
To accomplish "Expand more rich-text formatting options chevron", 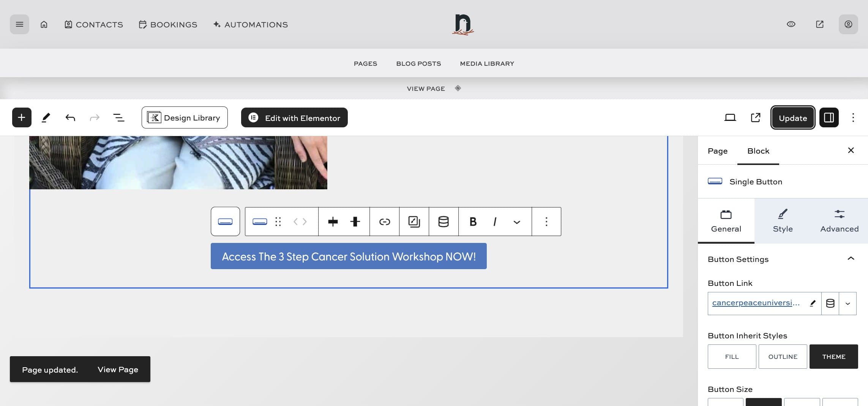I will click(x=516, y=221).
